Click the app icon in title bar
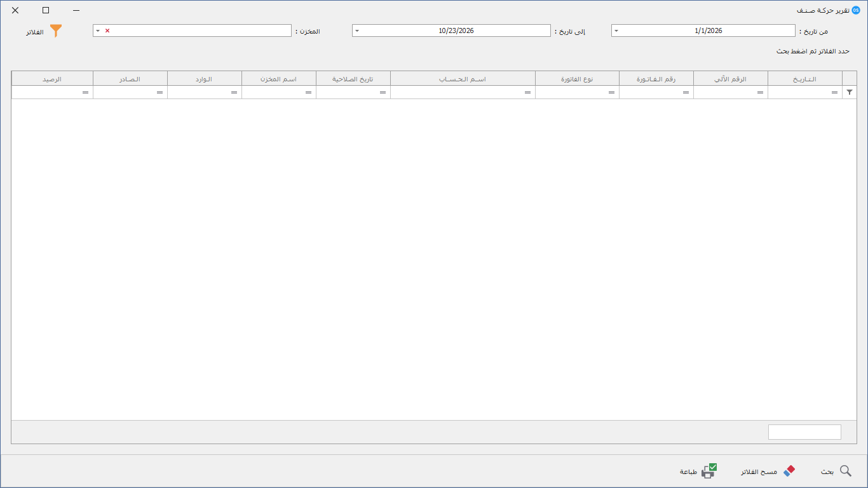 pyautogui.click(x=855, y=10)
